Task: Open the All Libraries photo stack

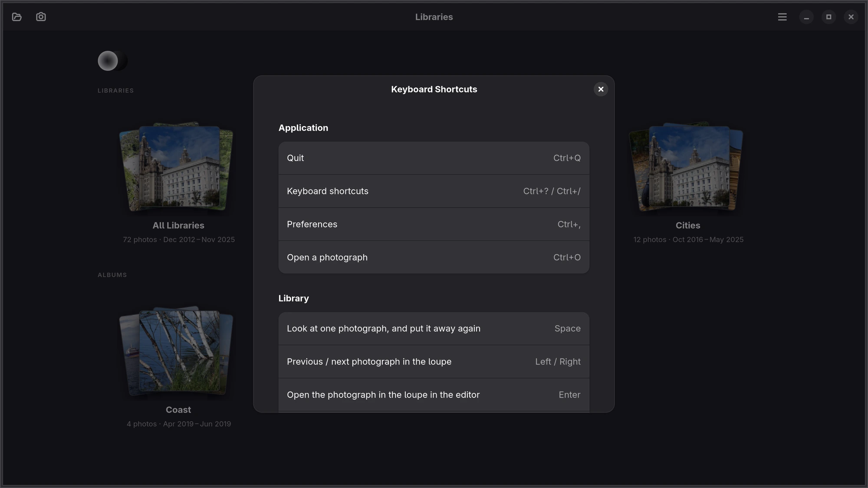Action: [176, 167]
